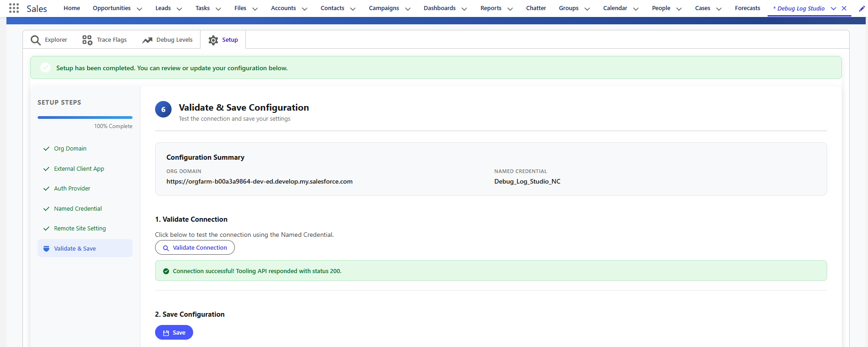The image size is (868, 347).
Task: Go to the Contacts tab
Action: click(x=332, y=8)
